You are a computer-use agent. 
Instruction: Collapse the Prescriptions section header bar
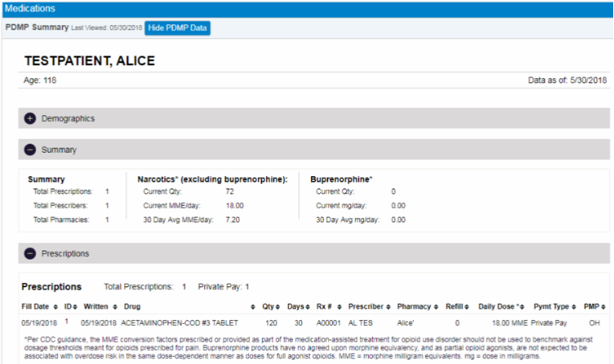pos(314,254)
